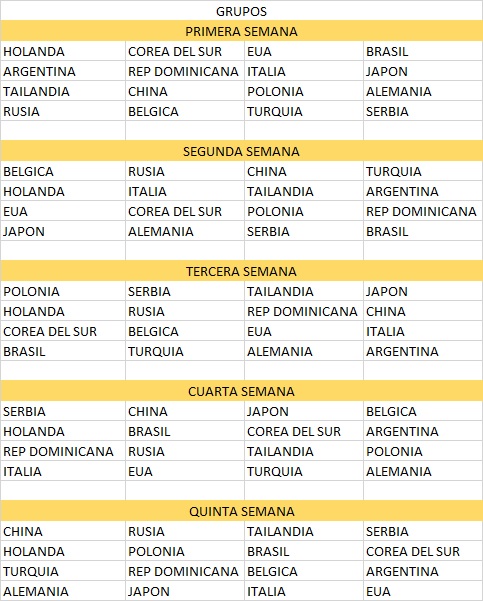The width and height of the screenshot is (483, 601).
Task: Click the PRIMERA SEMANA header row
Action: click(x=242, y=31)
